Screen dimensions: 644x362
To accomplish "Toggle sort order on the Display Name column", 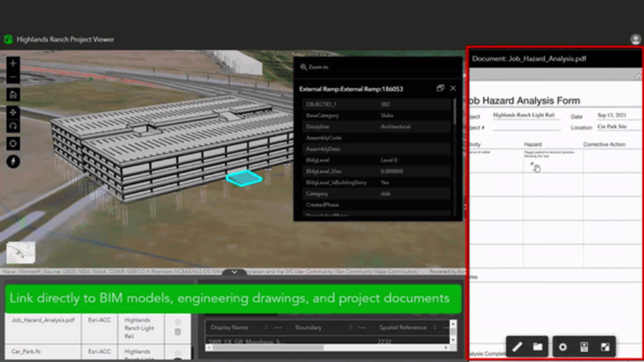I will (266, 328).
